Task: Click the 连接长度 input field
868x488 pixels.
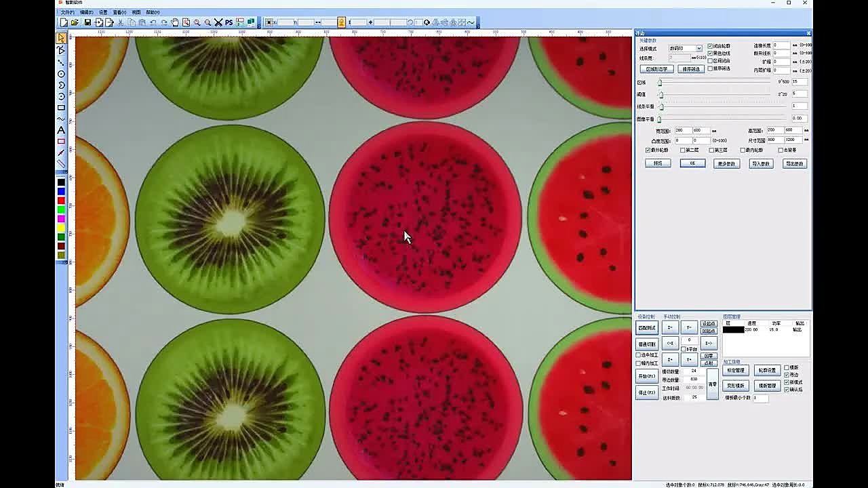Action: (x=781, y=45)
